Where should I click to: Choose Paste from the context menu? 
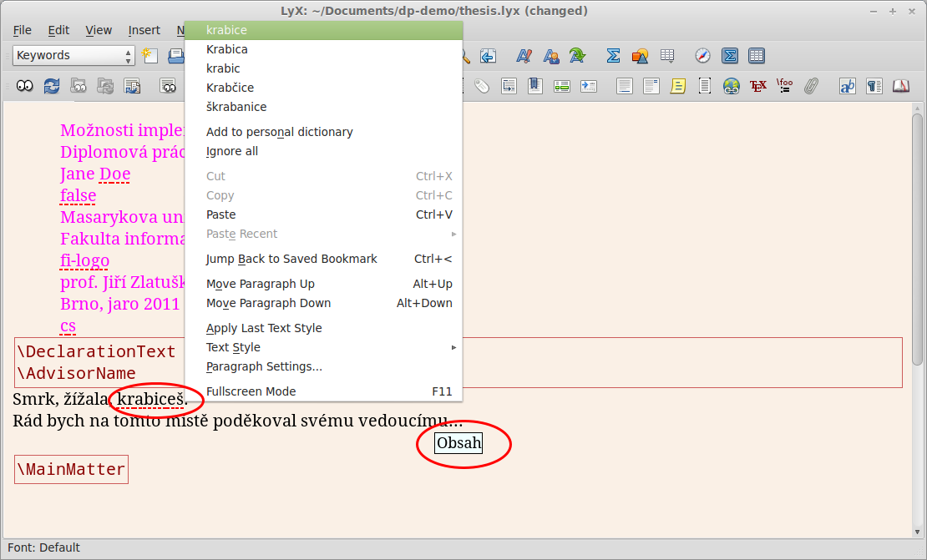[323, 214]
